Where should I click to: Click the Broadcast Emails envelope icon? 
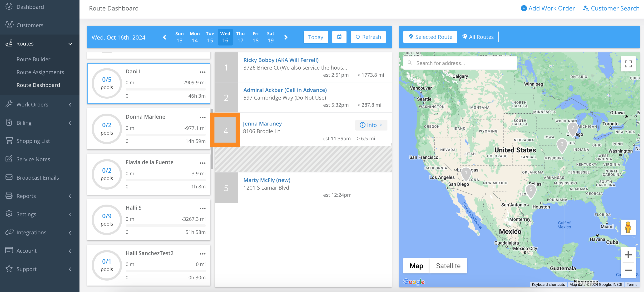click(9, 177)
